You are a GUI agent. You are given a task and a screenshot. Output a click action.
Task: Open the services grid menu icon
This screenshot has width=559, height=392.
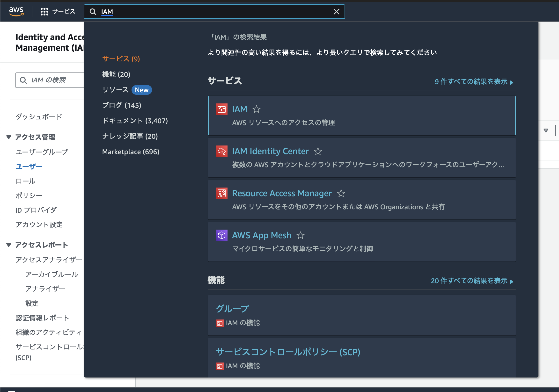(x=44, y=11)
